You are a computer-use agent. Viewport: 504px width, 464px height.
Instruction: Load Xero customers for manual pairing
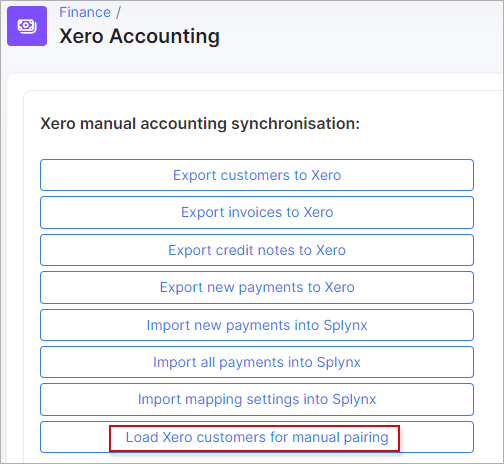click(x=257, y=437)
